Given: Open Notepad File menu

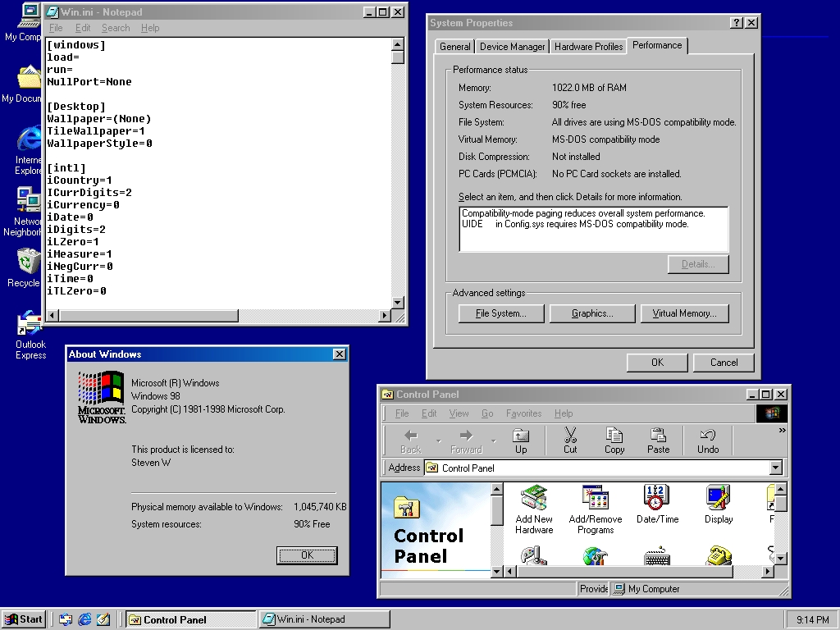Looking at the screenshot, I should 56,28.
